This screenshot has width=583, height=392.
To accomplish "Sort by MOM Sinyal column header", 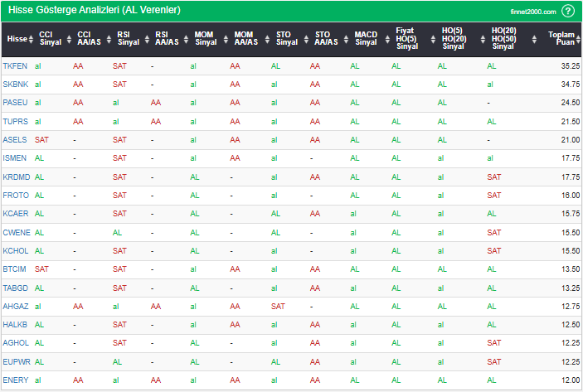I will coord(204,38).
